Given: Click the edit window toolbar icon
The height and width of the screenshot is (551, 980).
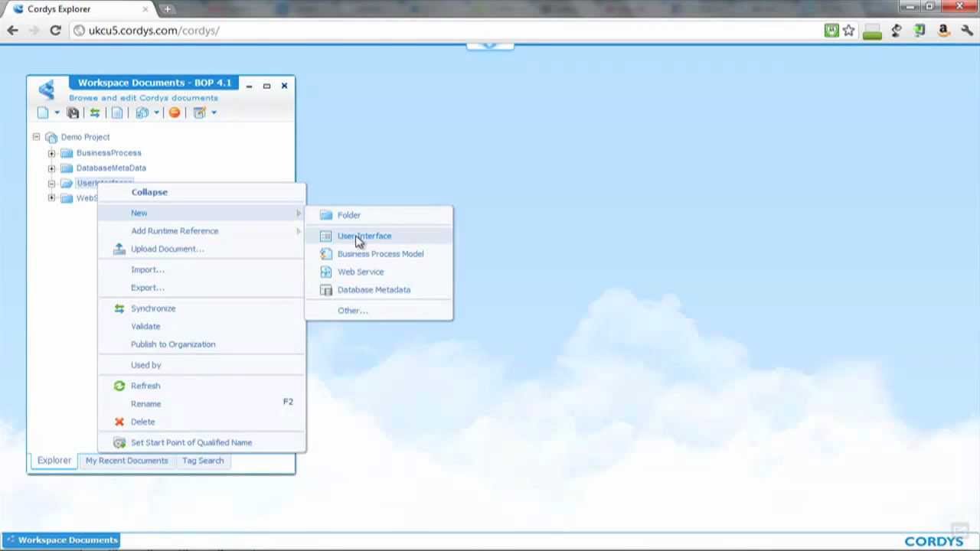Looking at the screenshot, I should 200,112.
